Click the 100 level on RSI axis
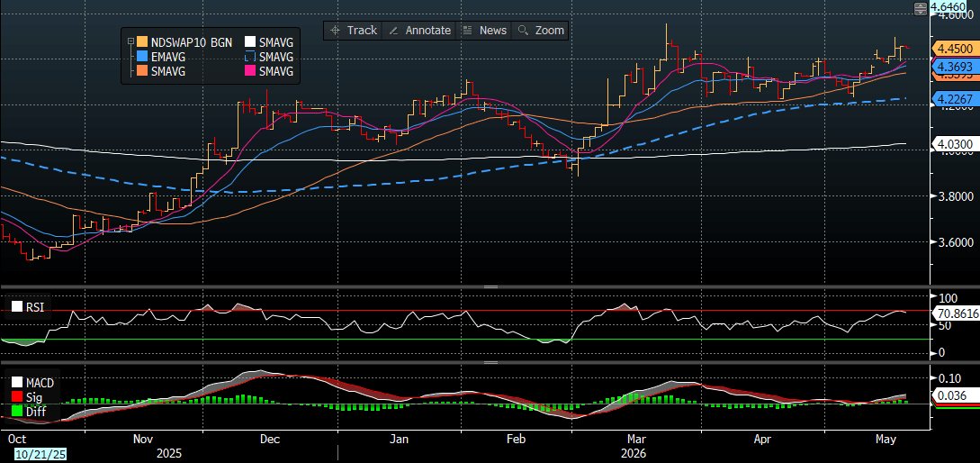Viewport: 980px width, 463px height. click(949, 297)
